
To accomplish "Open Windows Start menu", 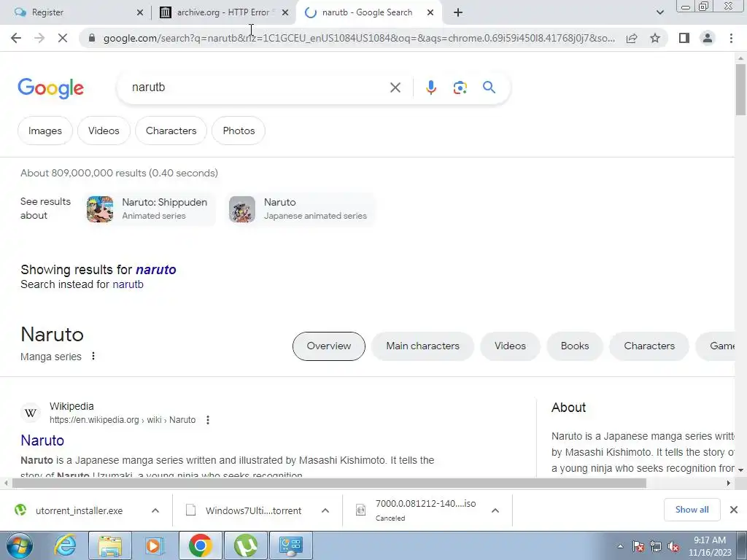I will (x=19, y=545).
